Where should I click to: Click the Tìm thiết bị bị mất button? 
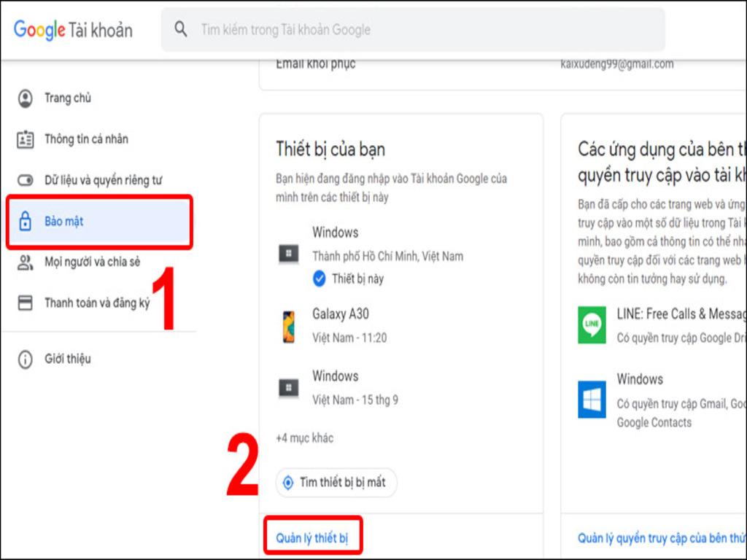point(336,483)
